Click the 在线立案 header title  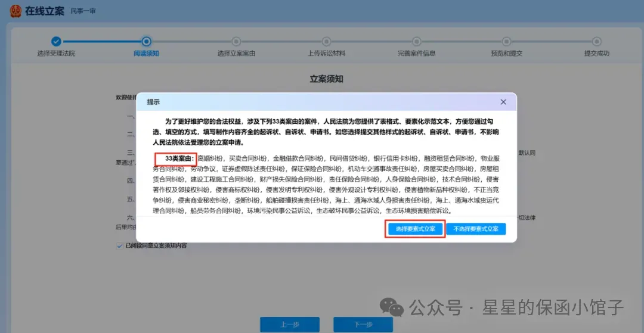click(44, 11)
